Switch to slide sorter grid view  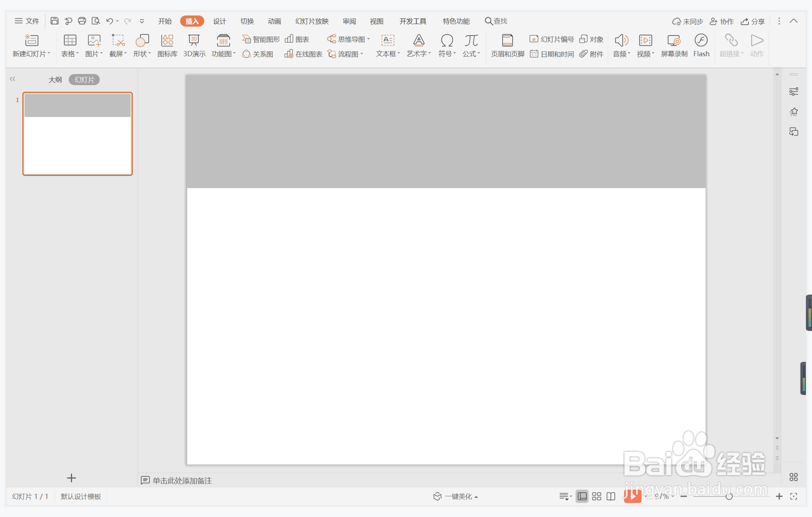(x=597, y=496)
